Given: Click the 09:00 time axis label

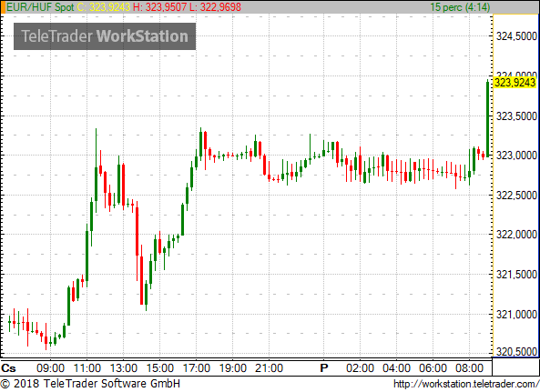Looking at the screenshot, I should click(x=50, y=368).
